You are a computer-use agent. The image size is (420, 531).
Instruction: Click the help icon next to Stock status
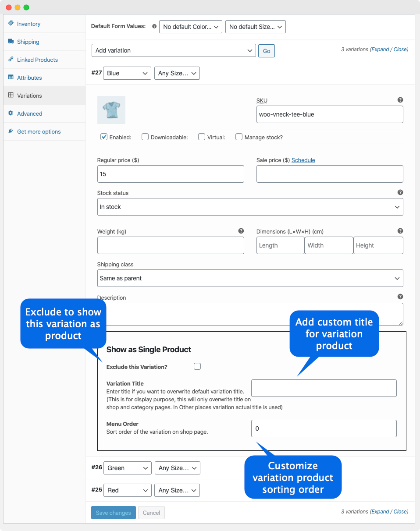tap(400, 192)
